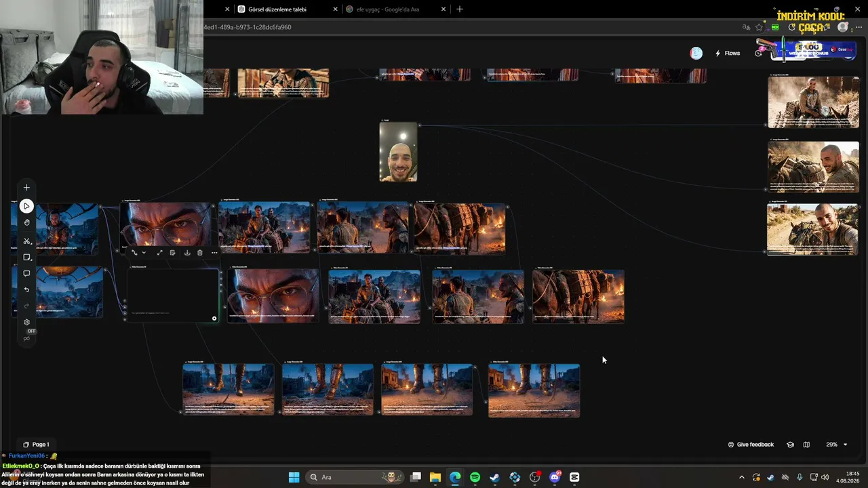Bookmark this page with star icon
The image size is (868, 488).
click(759, 27)
